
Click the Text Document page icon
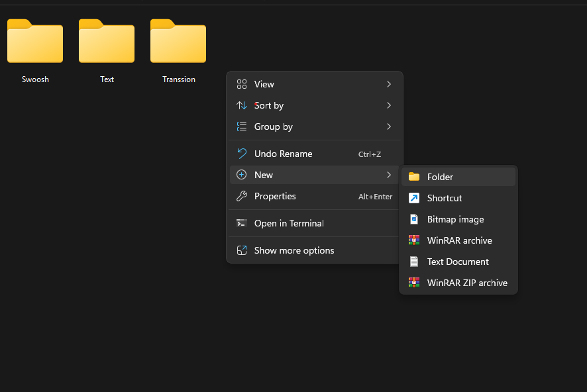414,262
